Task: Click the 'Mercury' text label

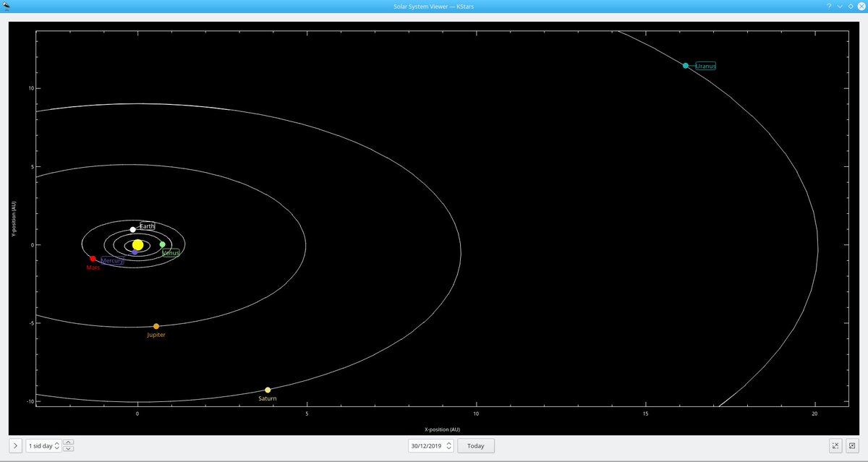Action: coord(112,260)
